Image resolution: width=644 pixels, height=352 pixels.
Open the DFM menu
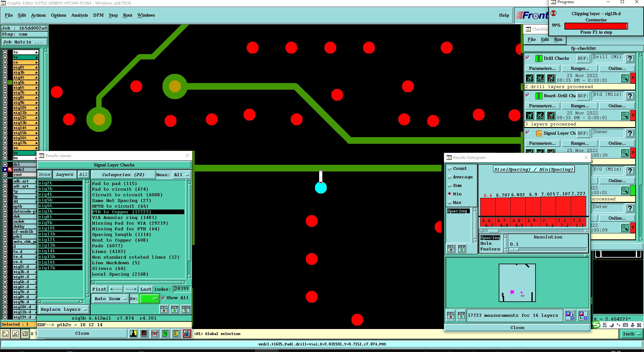[98, 15]
